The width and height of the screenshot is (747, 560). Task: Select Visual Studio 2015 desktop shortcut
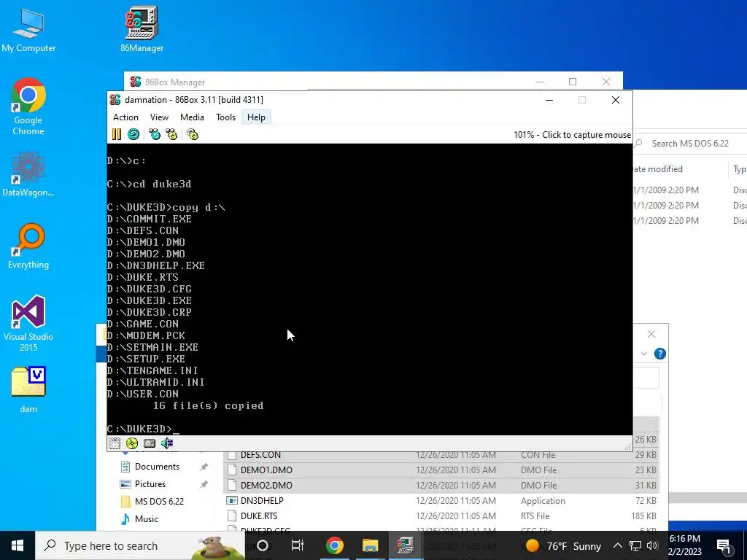coord(28,324)
